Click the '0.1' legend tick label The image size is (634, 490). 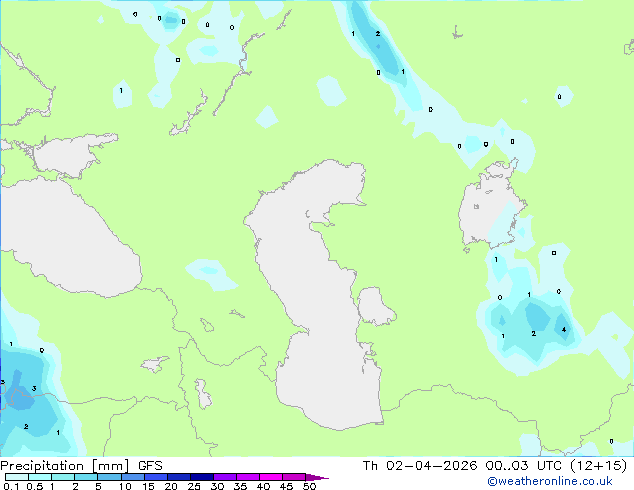[11, 486]
